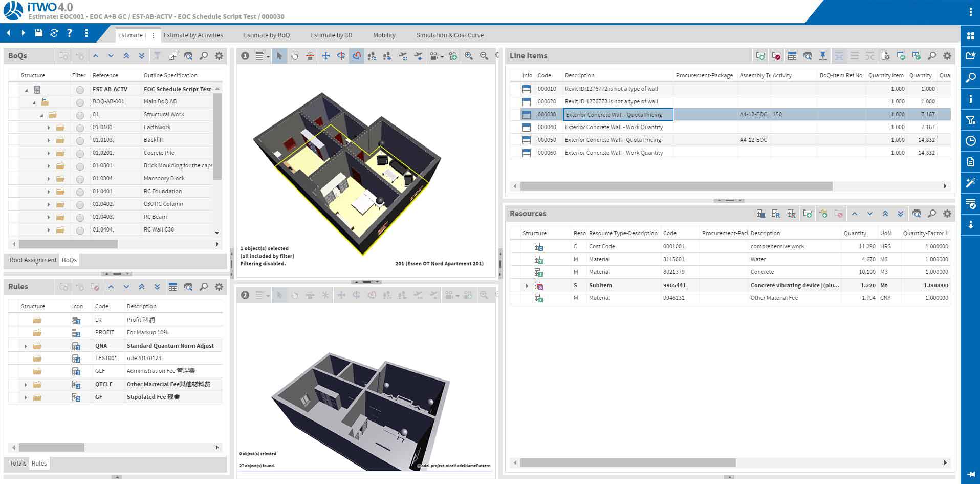
Task: Expand the Backfill folder in BoQs tree
Action: click(49, 140)
